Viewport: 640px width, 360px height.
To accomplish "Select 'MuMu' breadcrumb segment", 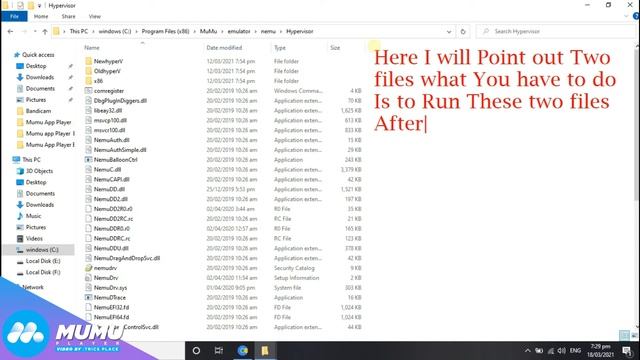I will 208,31.
